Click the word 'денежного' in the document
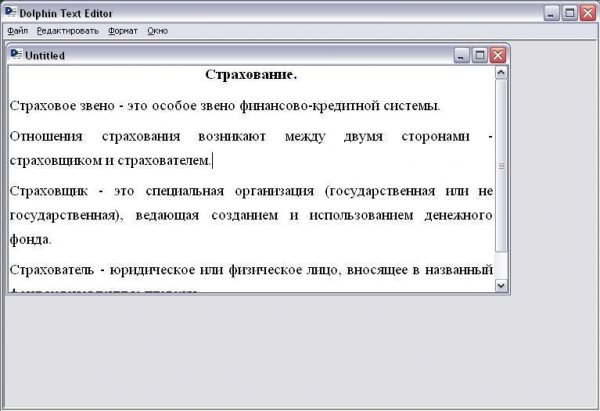The height and width of the screenshot is (411, 600). point(458,215)
